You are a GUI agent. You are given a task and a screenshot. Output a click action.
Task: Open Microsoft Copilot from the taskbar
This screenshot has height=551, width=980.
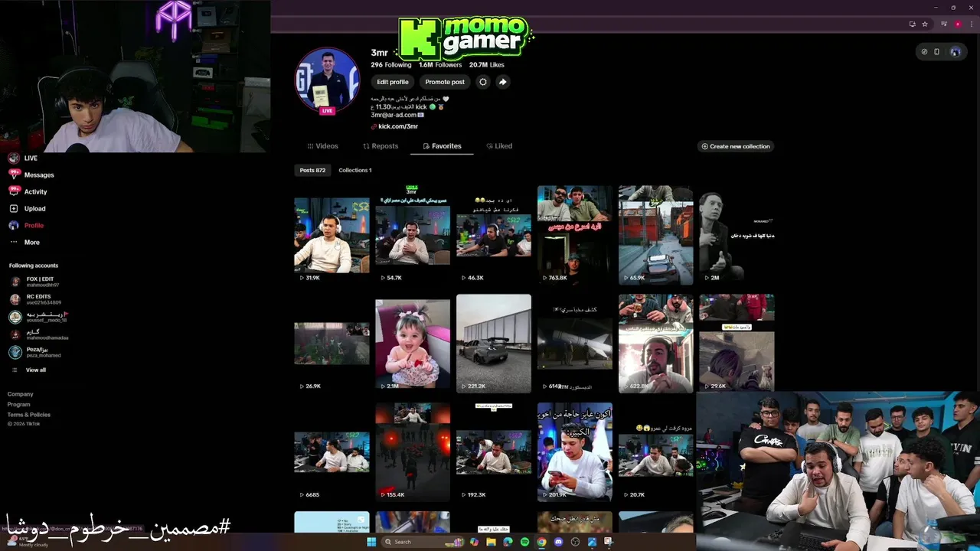(x=474, y=542)
